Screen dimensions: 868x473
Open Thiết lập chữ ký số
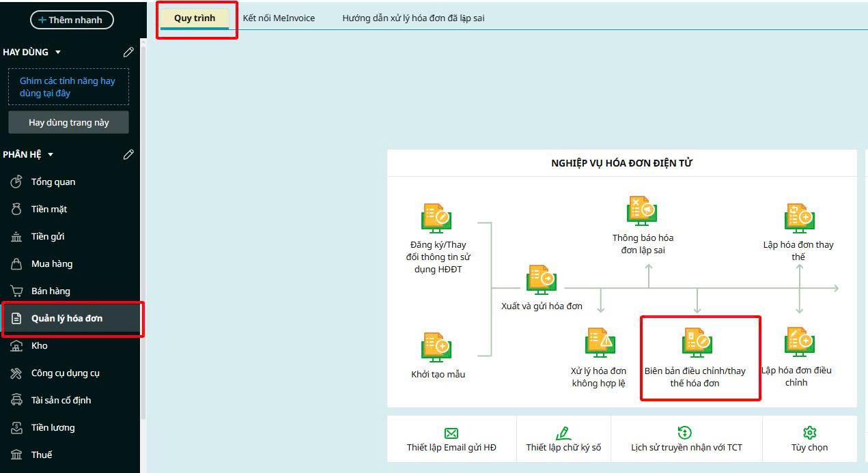coord(563,440)
